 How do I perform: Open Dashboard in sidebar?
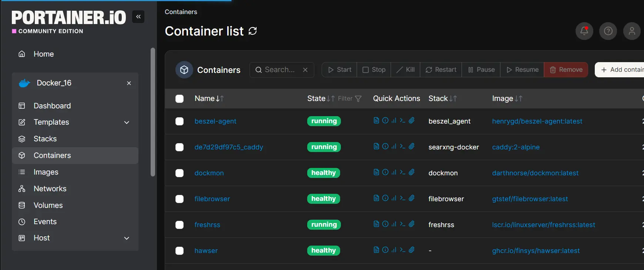point(75,106)
